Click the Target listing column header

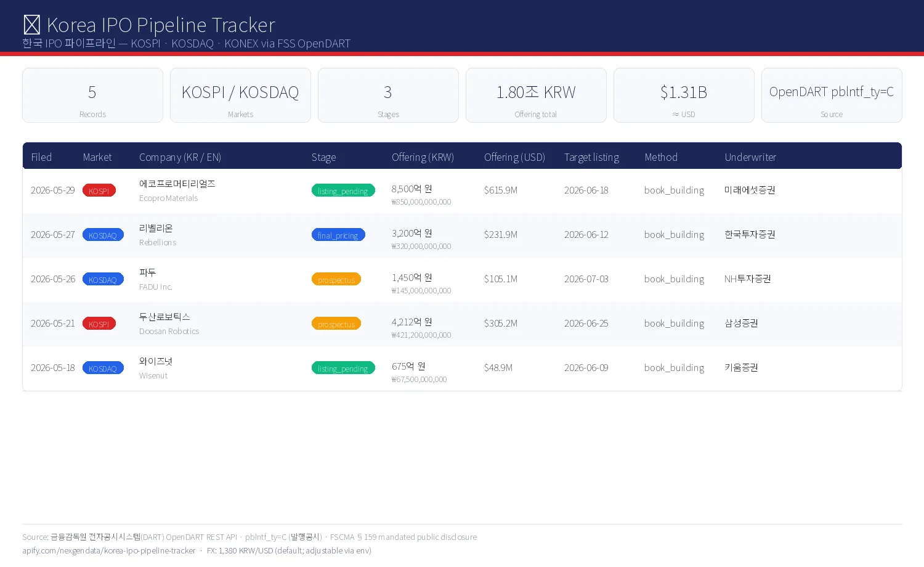click(591, 157)
